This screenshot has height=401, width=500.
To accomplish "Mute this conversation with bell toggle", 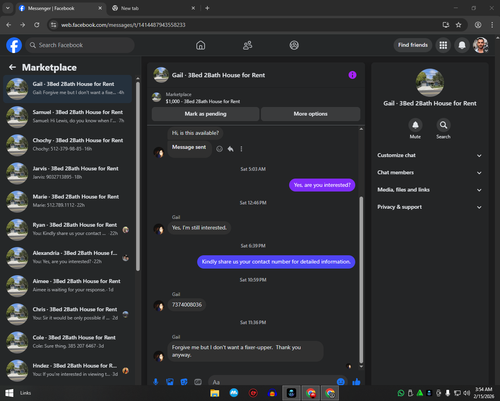I will coord(415,125).
